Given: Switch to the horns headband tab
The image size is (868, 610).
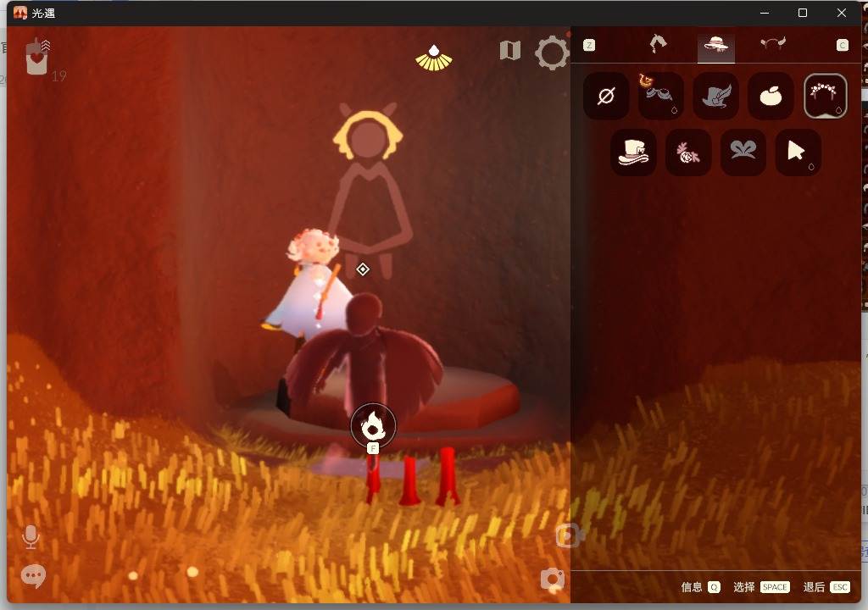Looking at the screenshot, I should [x=773, y=44].
